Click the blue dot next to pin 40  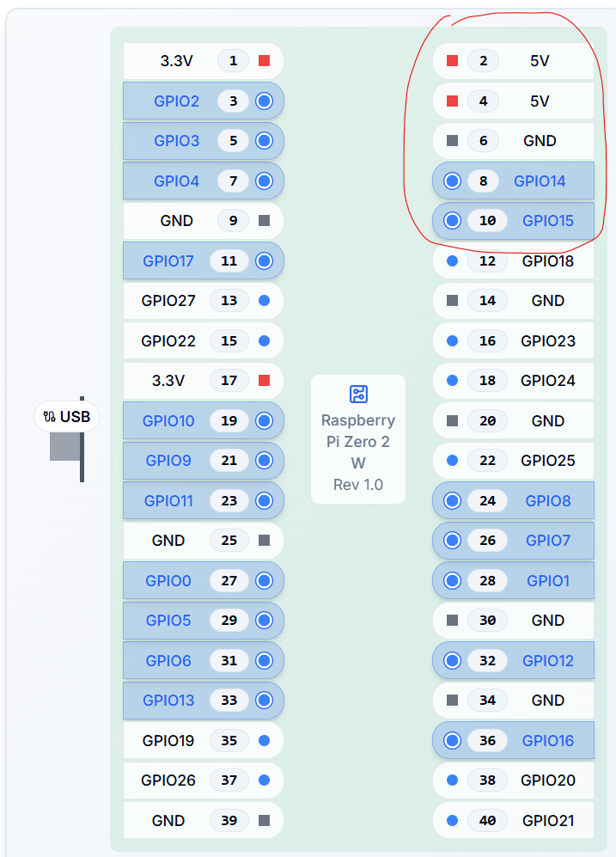click(x=453, y=820)
